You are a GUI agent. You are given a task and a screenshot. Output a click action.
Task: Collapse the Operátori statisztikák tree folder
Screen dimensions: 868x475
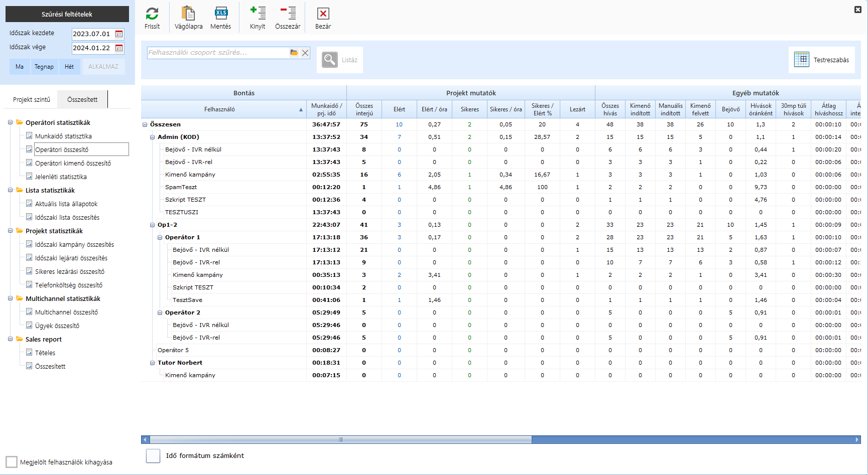point(10,122)
